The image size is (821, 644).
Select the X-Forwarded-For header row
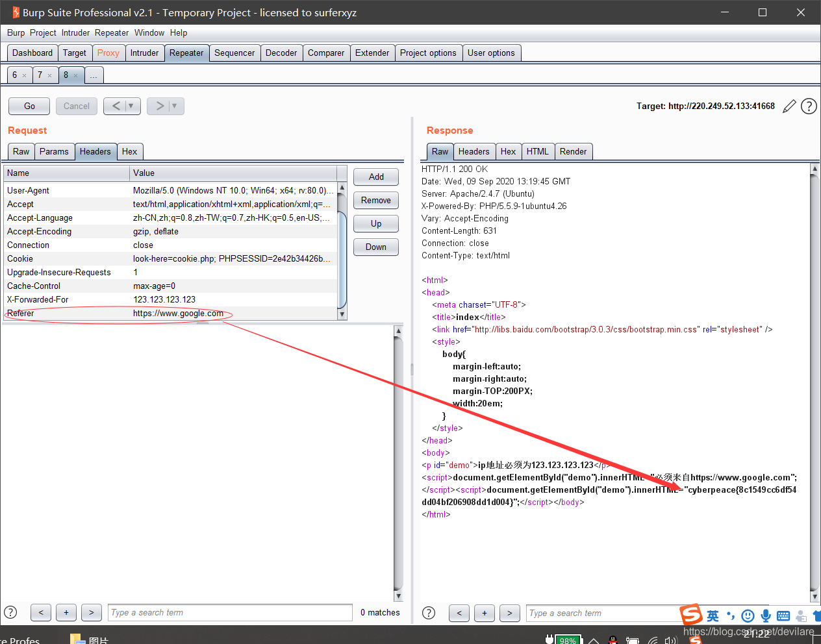pyautogui.click(x=170, y=299)
